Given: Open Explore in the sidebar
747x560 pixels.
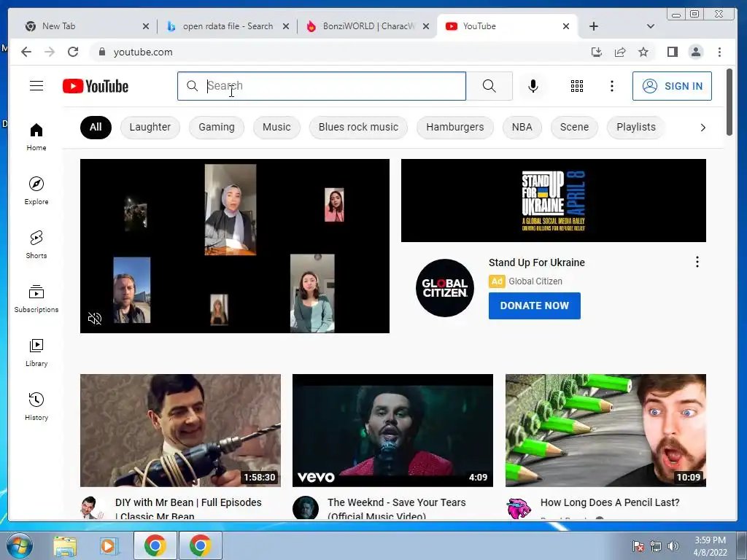Looking at the screenshot, I should (x=36, y=190).
